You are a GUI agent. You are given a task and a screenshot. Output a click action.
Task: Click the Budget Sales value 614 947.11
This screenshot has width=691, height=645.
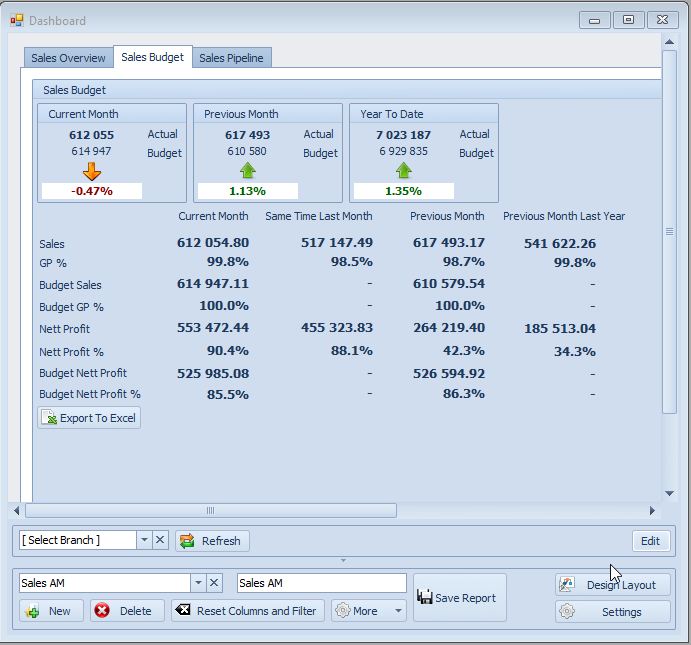[213, 283]
